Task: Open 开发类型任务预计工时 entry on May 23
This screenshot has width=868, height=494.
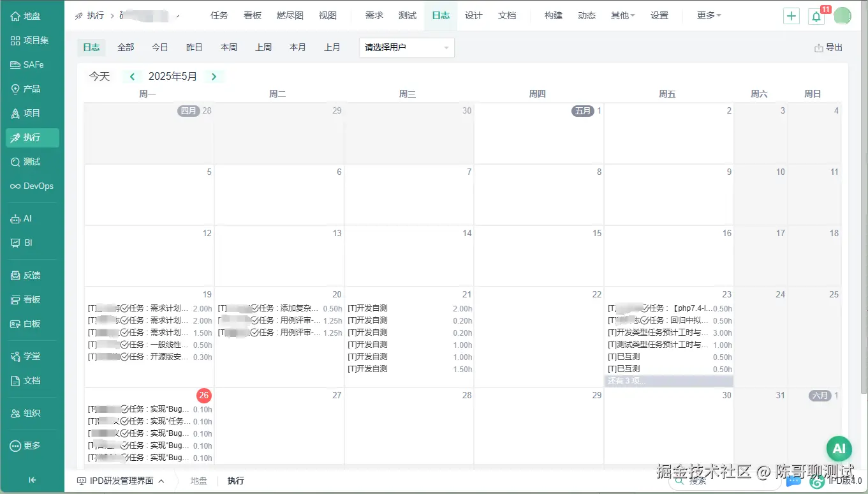Action: (670, 333)
